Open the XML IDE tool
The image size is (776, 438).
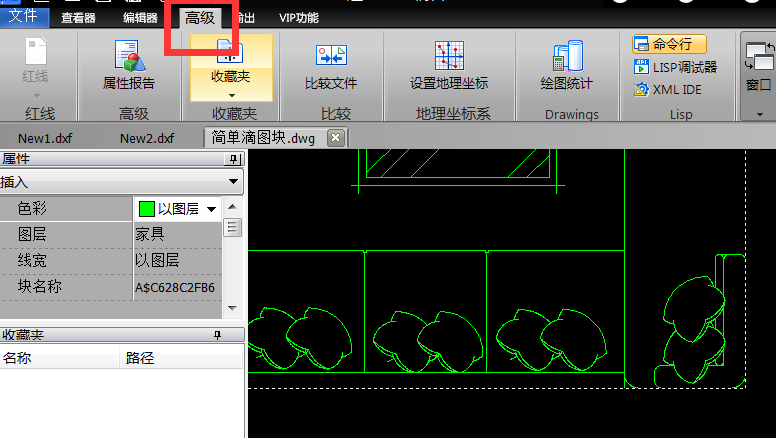(668, 90)
